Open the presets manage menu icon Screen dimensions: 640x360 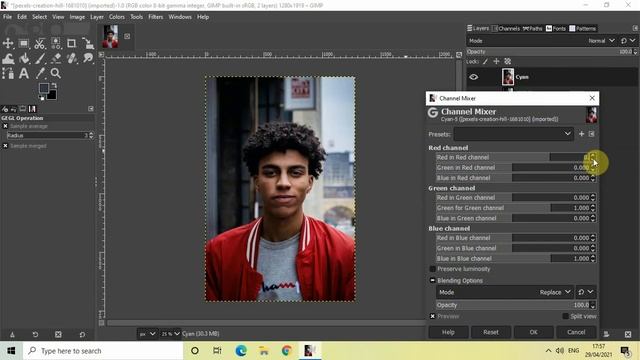point(591,134)
